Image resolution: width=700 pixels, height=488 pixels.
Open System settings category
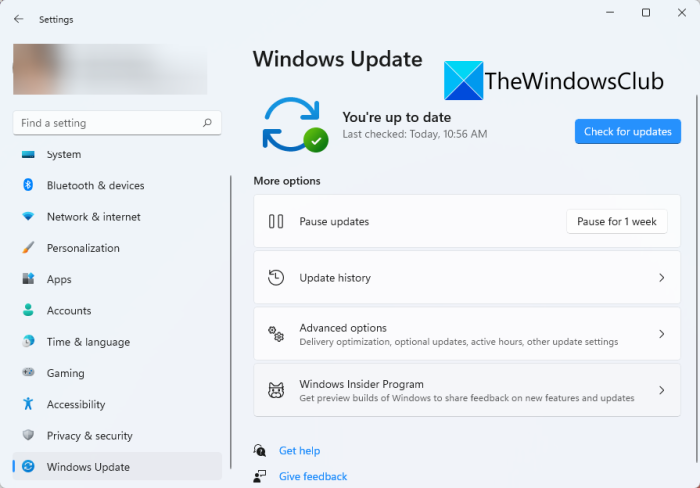pos(117,154)
